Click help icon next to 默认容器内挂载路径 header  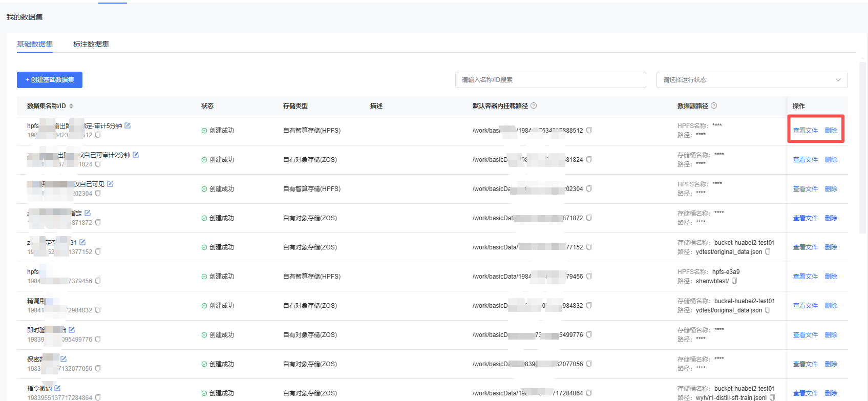click(x=534, y=106)
